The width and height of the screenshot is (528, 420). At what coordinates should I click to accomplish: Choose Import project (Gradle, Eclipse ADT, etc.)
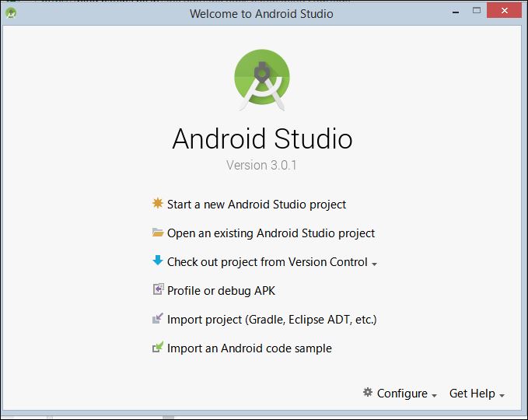pyautogui.click(x=271, y=320)
